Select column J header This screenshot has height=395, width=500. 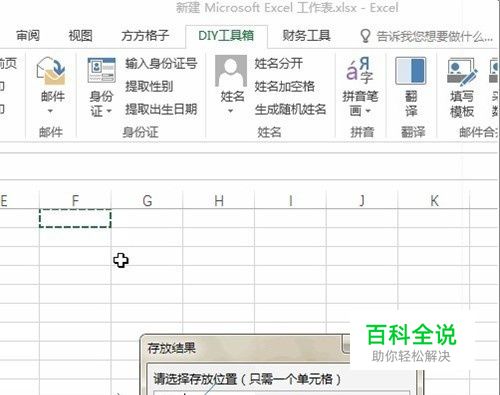click(x=362, y=201)
